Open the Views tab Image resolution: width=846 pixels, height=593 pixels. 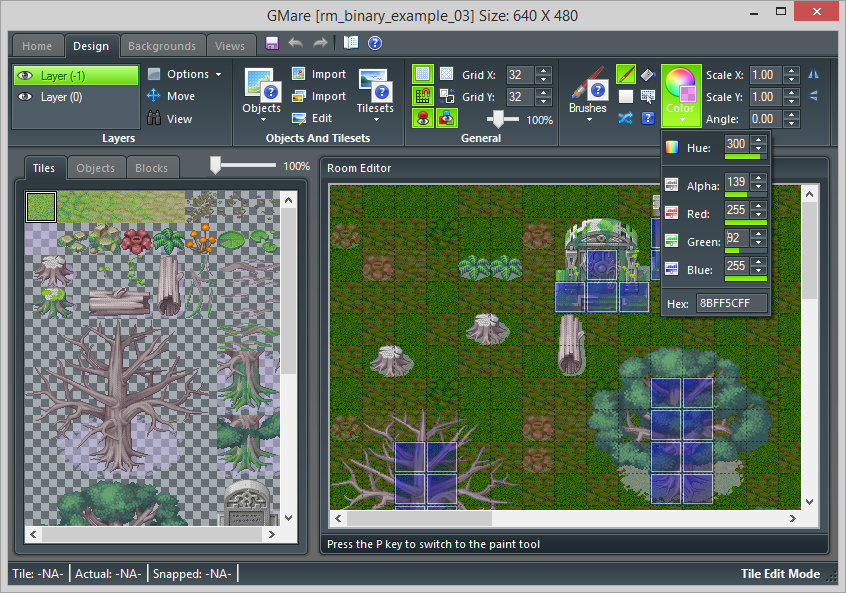[x=230, y=46]
